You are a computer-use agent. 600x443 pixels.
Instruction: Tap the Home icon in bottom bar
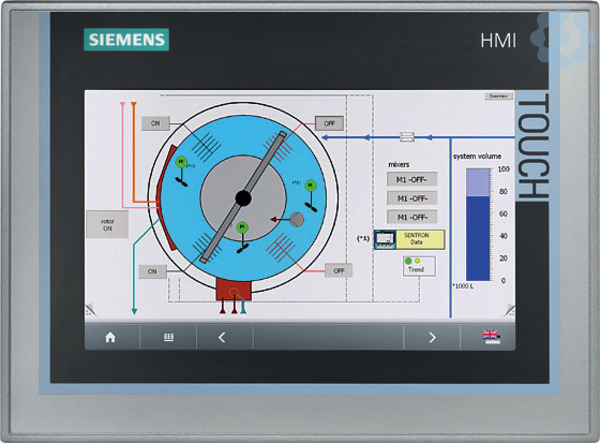point(110,337)
